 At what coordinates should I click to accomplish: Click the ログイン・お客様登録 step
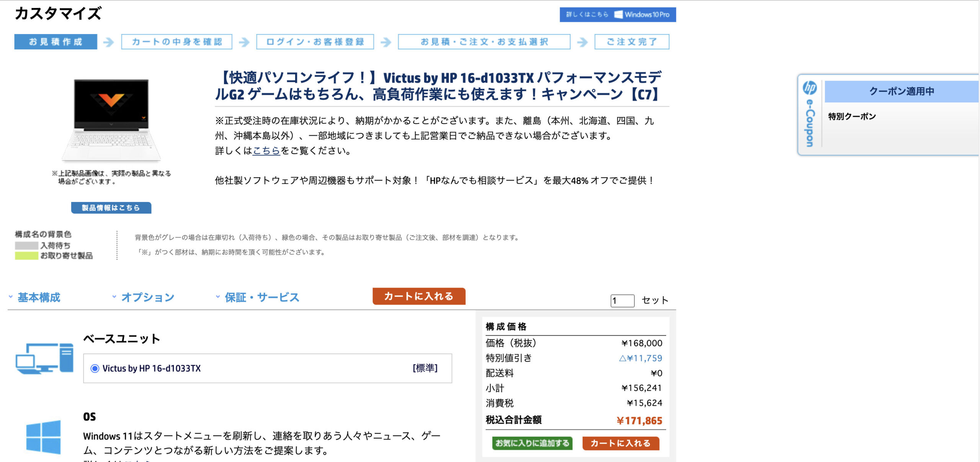(x=315, y=42)
